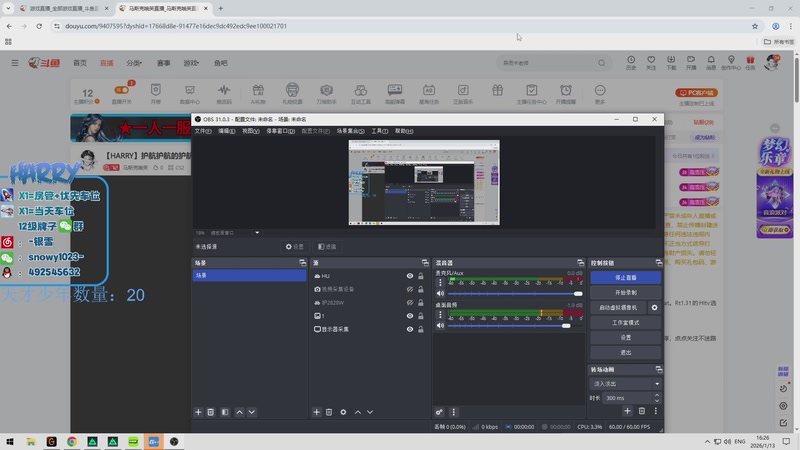Start the virtual camera

coord(618,308)
